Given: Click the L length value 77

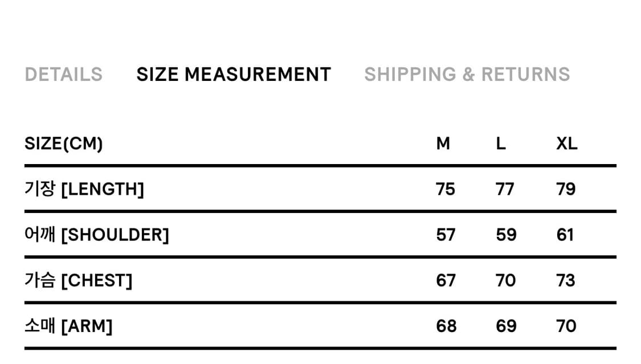Looking at the screenshot, I should (x=505, y=189).
